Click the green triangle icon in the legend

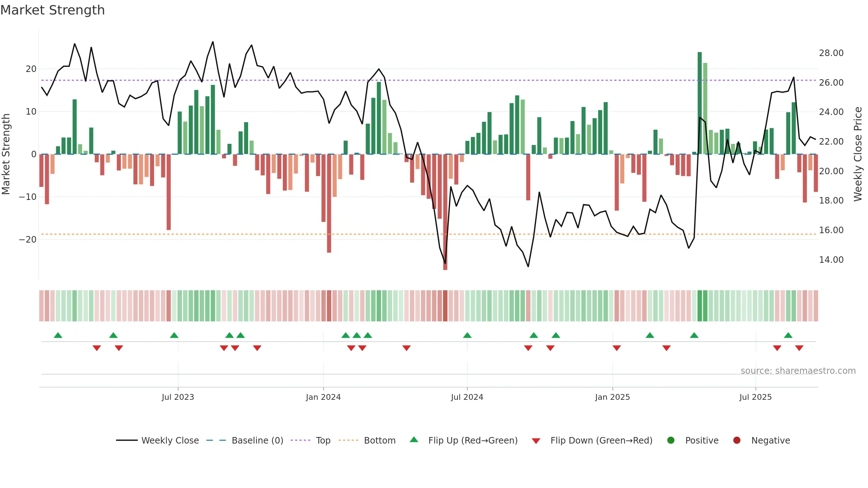[414, 440]
